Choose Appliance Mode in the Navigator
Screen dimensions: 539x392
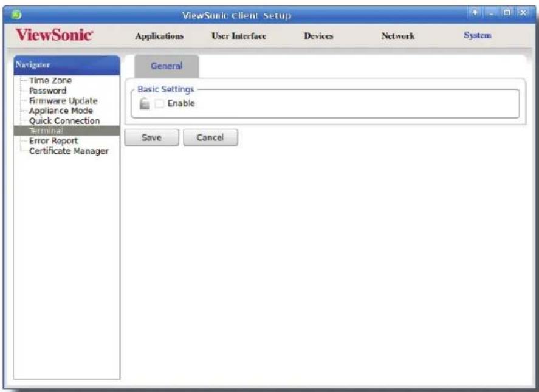[x=61, y=111]
